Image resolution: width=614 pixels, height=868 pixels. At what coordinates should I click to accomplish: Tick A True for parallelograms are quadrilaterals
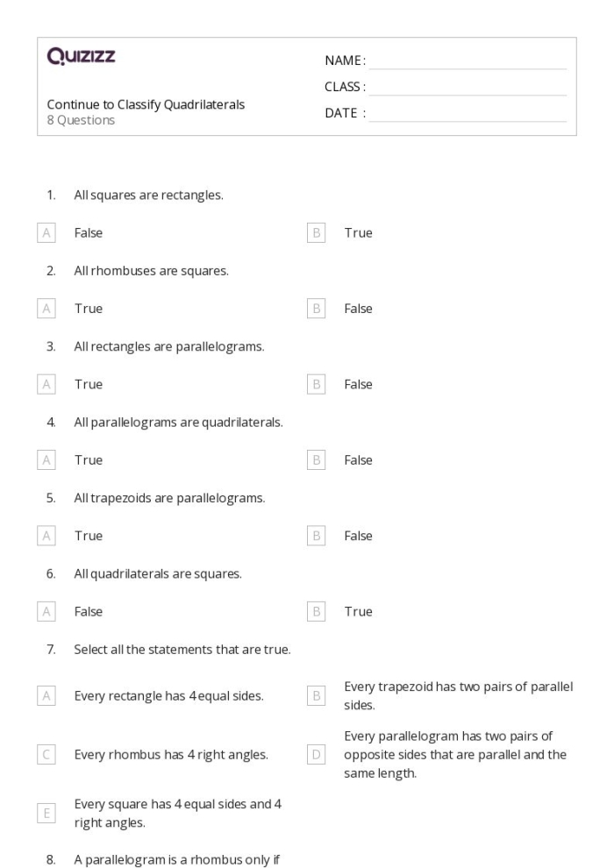pyautogui.click(x=46, y=460)
